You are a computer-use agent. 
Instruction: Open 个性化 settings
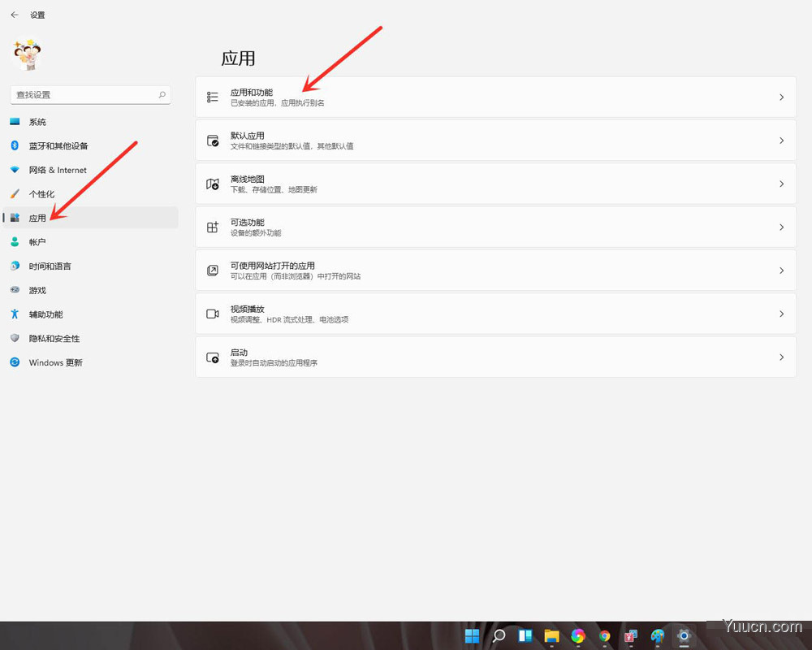point(91,194)
